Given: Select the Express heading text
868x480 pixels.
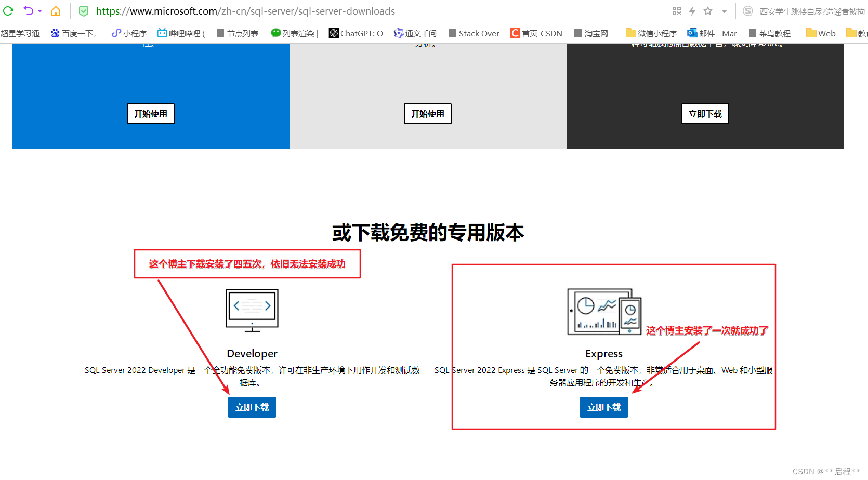Looking at the screenshot, I should coord(604,354).
